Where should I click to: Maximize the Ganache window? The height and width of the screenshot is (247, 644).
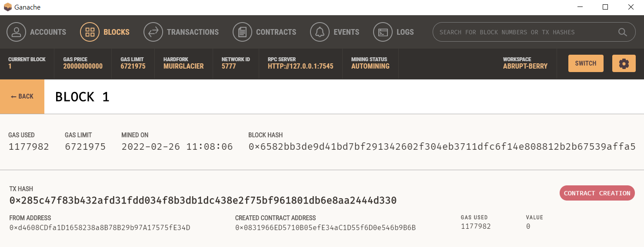click(605, 7)
